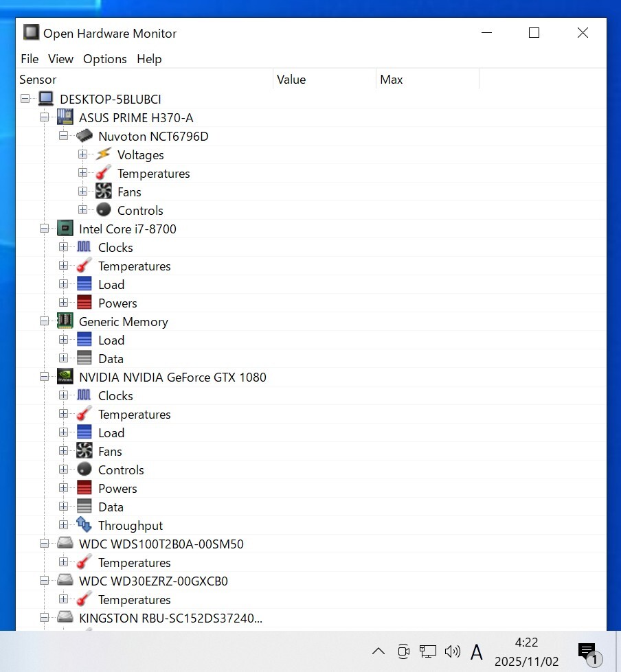Click the Nuvoton NCT6796D chip icon
This screenshot has height=672, width=621.
coord(84,136)
